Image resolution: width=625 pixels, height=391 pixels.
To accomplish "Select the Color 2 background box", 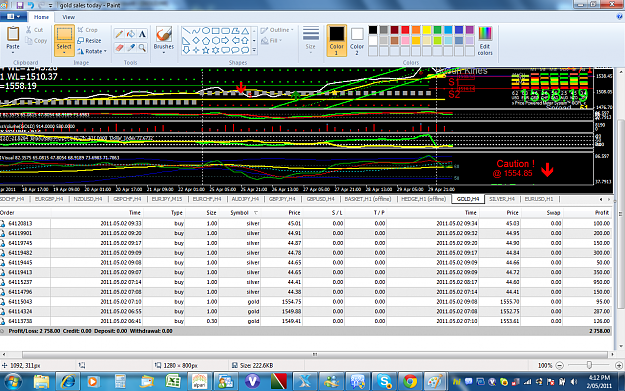I will point(357,41).
